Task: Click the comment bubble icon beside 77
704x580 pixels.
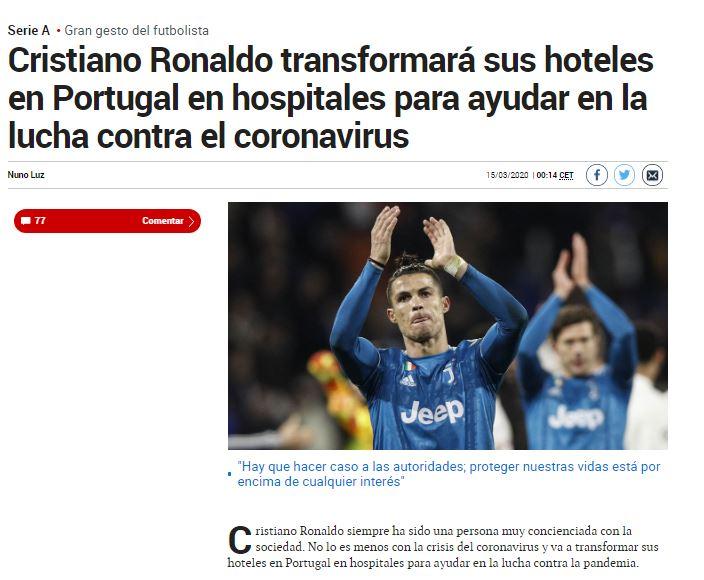Action: coord(26,221)
